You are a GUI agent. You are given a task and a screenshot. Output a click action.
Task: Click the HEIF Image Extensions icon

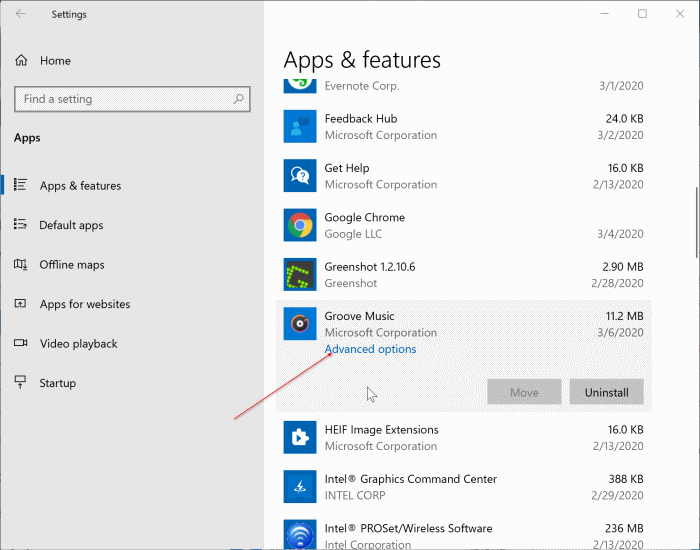300,437
